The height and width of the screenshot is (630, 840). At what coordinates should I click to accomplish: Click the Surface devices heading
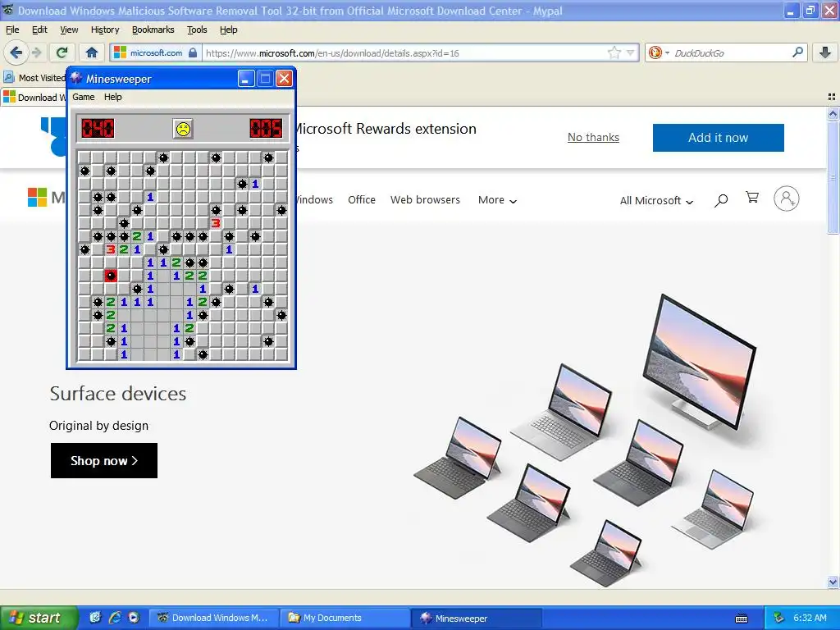118,394
